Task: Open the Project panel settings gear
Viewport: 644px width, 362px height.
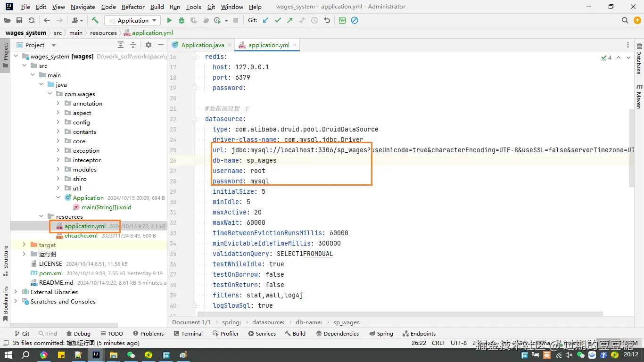Action: click(149, 45)
